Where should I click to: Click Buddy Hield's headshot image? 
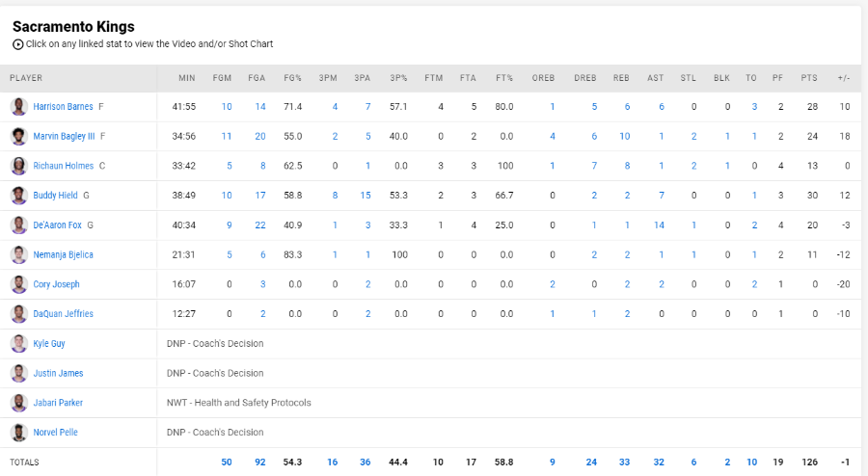[x=19, y=196]
